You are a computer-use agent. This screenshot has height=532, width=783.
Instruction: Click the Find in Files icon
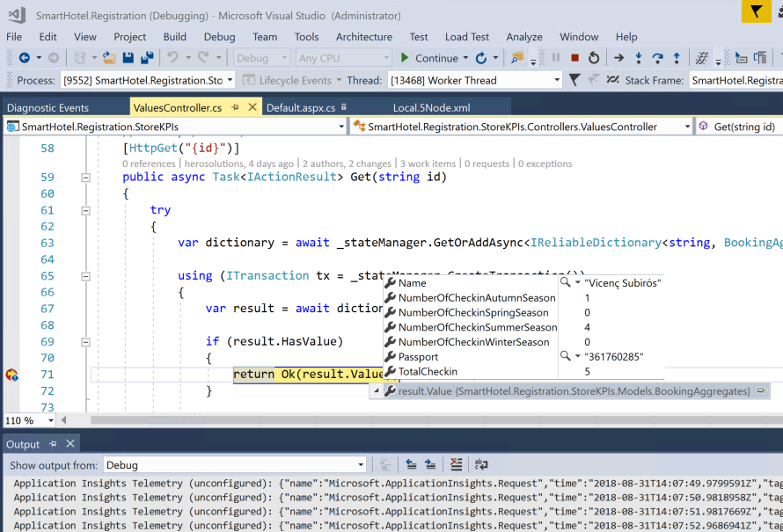tap(516, 58)
